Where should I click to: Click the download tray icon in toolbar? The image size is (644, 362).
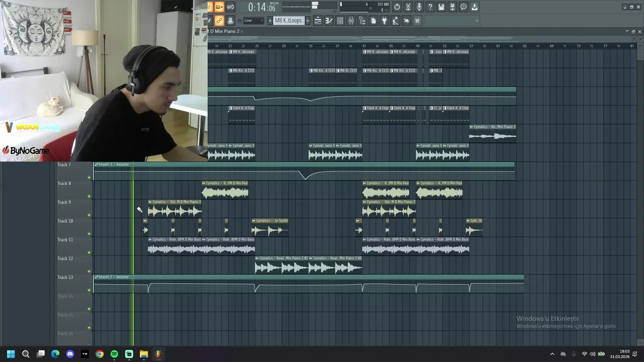click(x=474, y=7)
